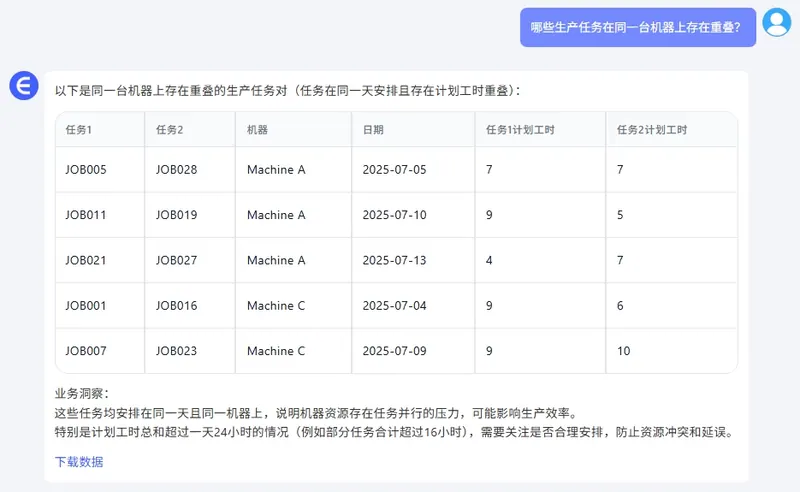Image resolution: width=800 pixels, height=492 pixels.
Task: Click the 任务2计划工时 column header
Action: pyautogui.click(x=651, y=130)
